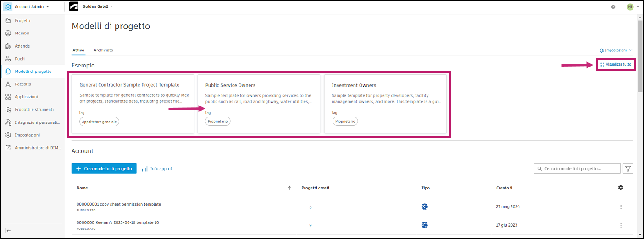Open more options for first template row

point(621,207)
